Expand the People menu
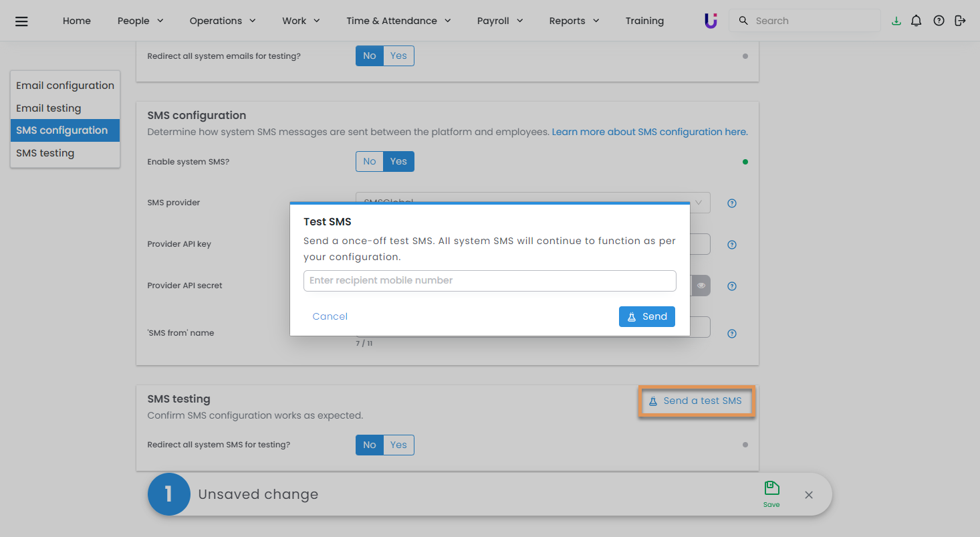The width and height of the screenshot is (980, 537). point(140,21)
